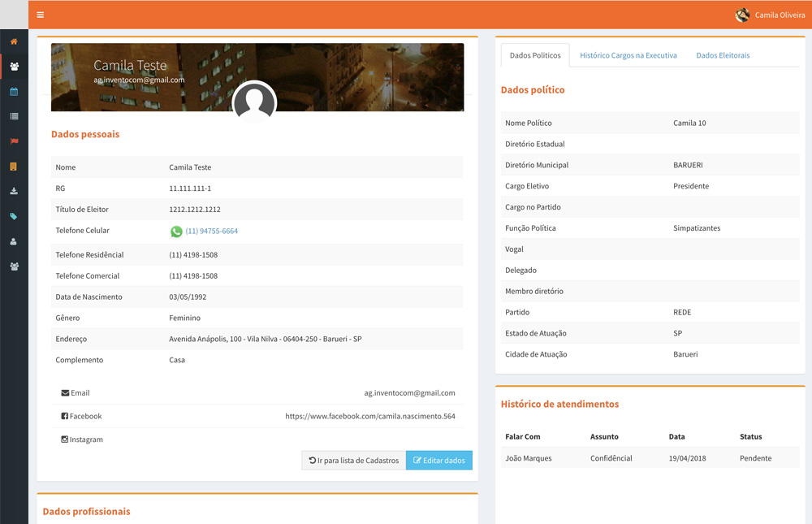Open the bottom users group icon in sidebar

point(14,266)
